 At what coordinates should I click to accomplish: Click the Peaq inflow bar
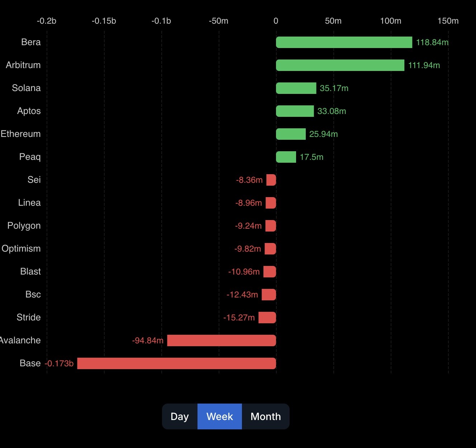tap(286, 157)
